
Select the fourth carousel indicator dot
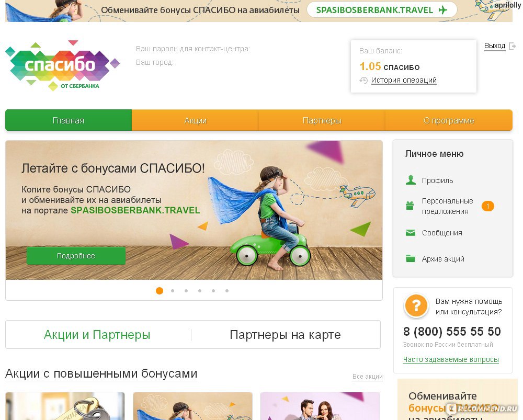199,291
